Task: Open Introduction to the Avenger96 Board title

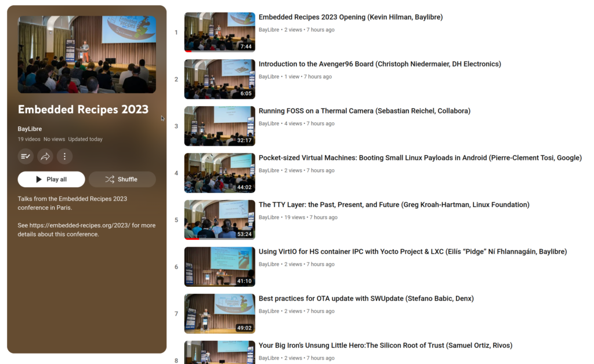Action: 379,64
